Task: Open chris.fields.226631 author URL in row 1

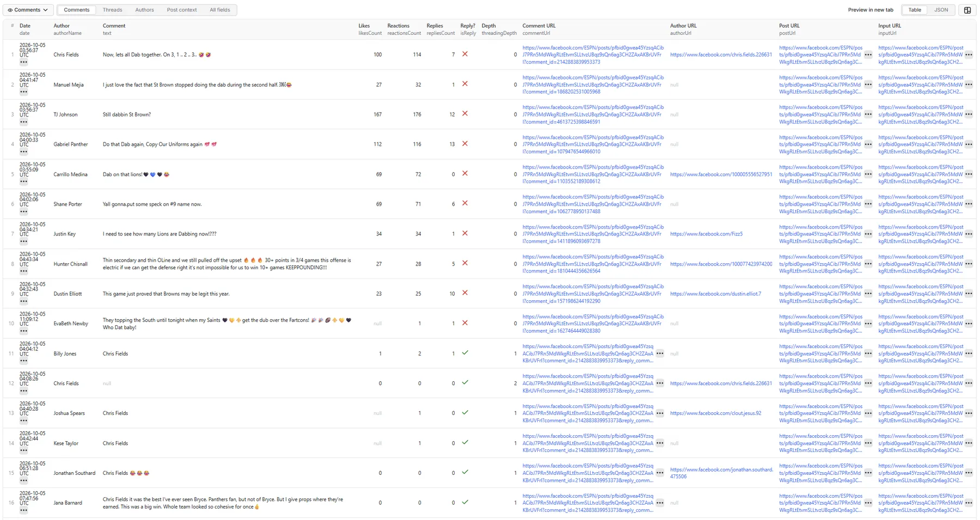Action: coord(721,55)
